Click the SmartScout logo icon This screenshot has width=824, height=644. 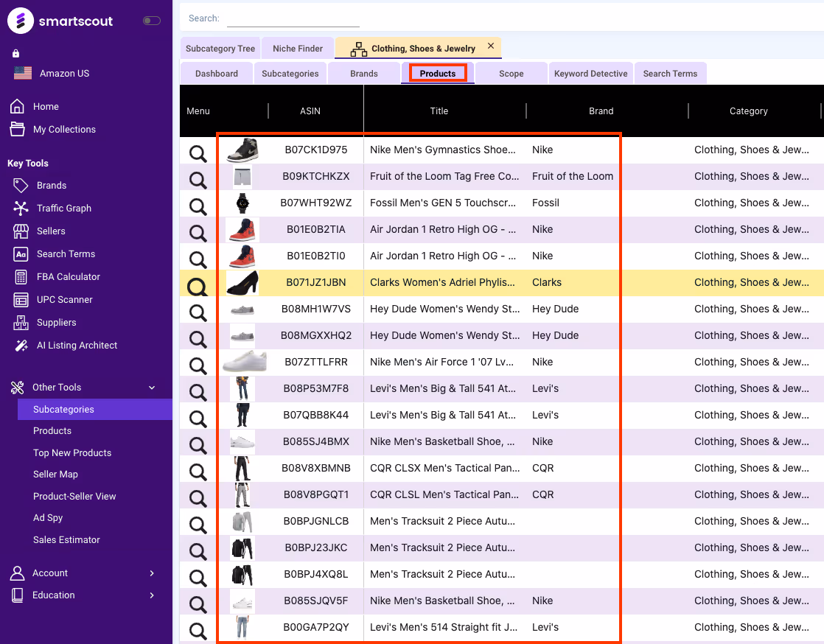coord(21,21)
